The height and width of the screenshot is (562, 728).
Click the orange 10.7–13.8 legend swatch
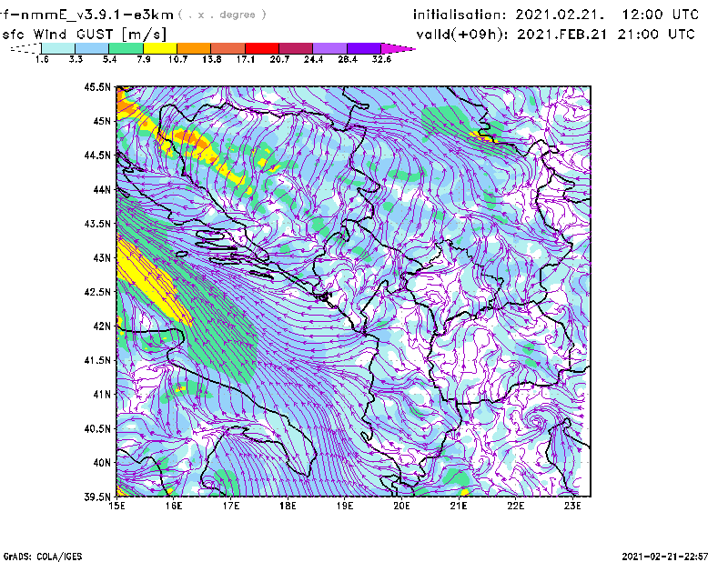(194, 48)
